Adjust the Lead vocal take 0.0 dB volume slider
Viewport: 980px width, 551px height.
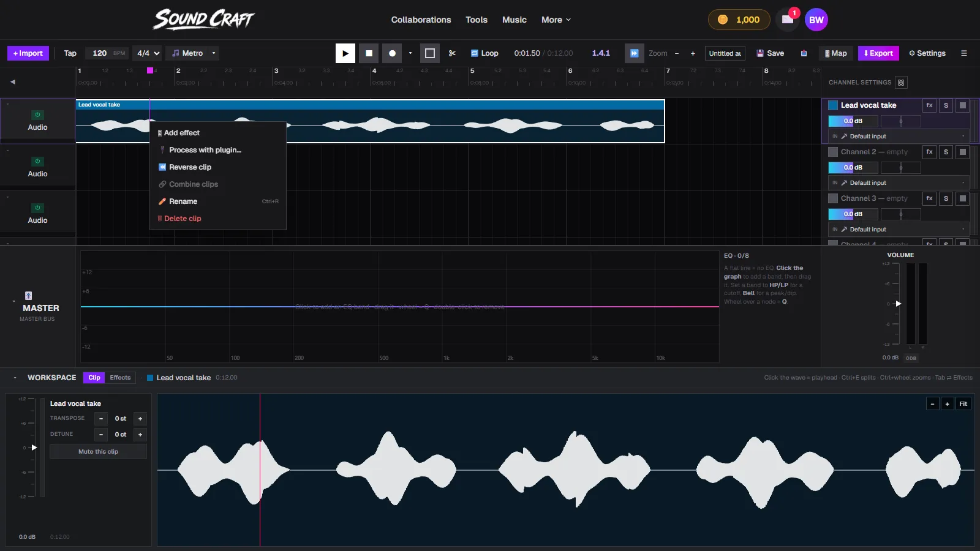853,121
